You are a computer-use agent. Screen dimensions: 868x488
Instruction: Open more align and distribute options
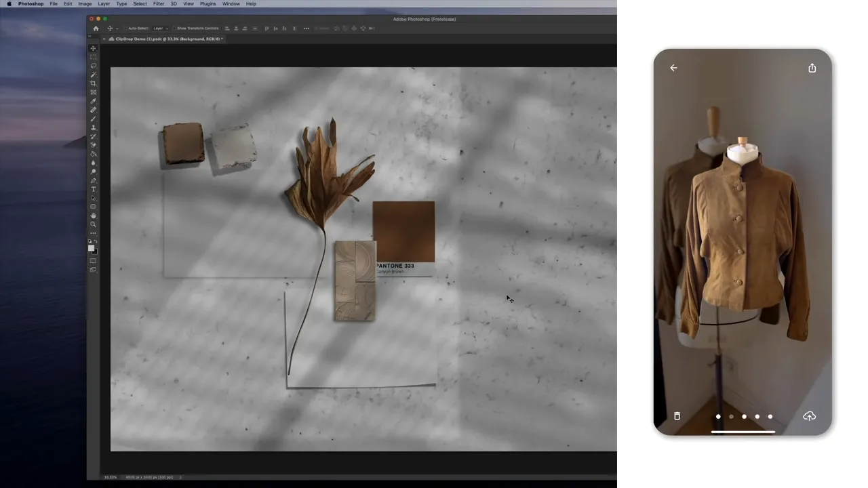[307, 28]
